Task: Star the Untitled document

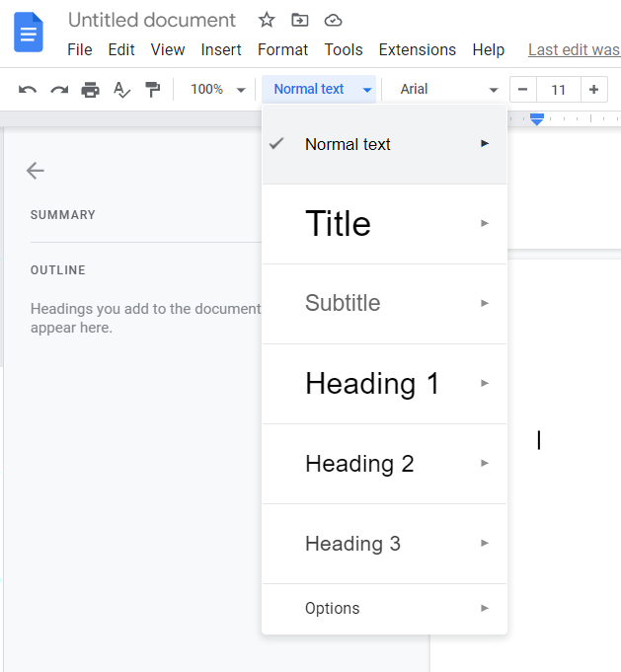Action: click(x=267, y=20)
